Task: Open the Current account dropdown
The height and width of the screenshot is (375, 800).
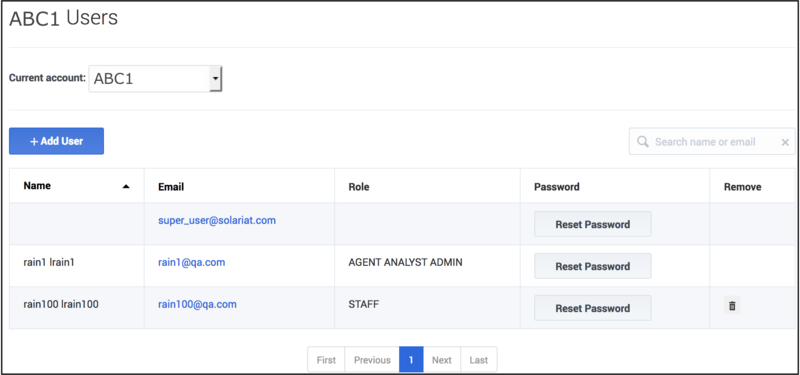Action: 155,79
